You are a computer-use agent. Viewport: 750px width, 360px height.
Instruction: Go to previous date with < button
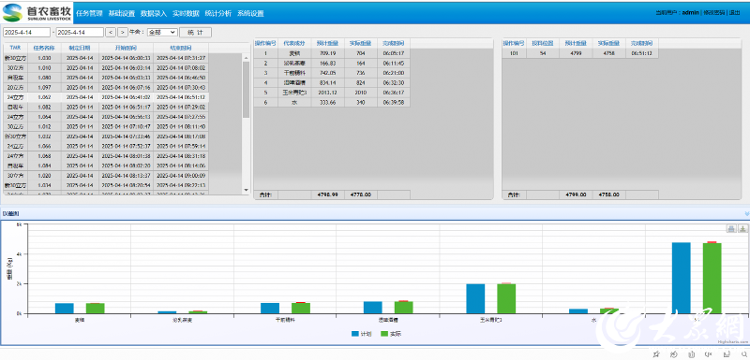point(110,32)
